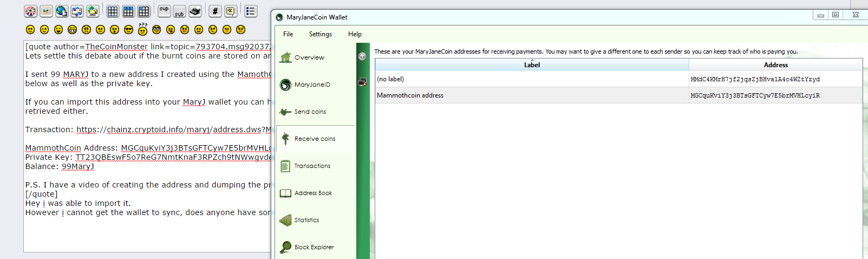Click inside the forum post text area
The width and height of the screenshot is (868, 259).
tap(147, 146)
